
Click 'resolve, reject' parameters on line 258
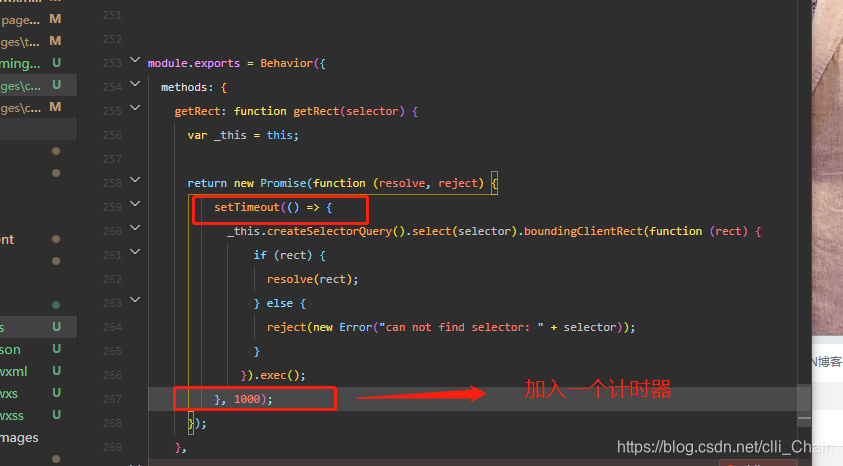(428, 183)
